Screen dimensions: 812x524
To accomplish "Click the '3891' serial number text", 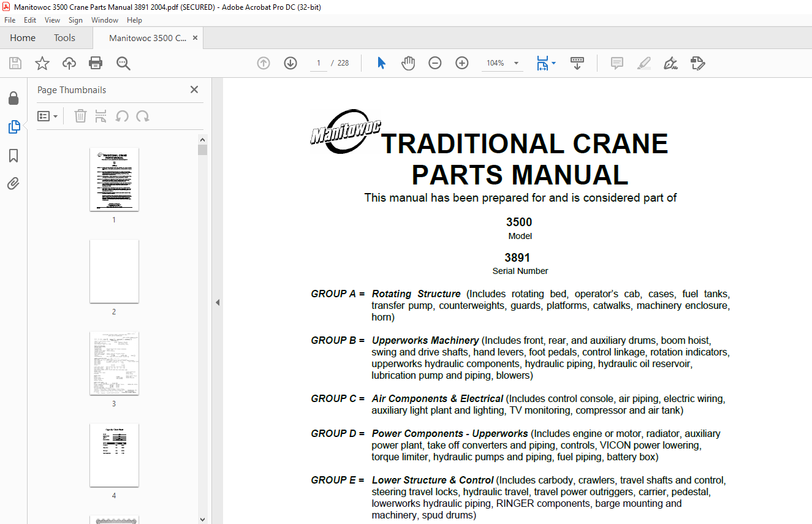I will (517, 258).
